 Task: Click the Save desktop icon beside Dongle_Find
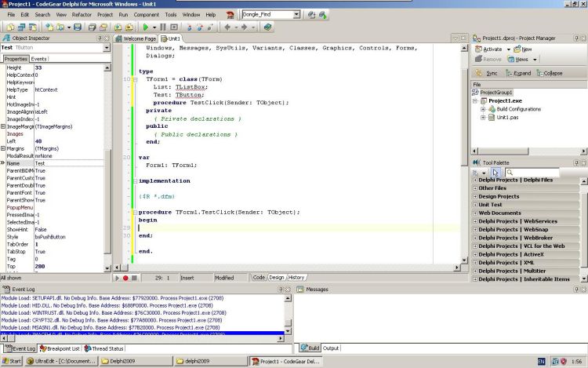311,15
